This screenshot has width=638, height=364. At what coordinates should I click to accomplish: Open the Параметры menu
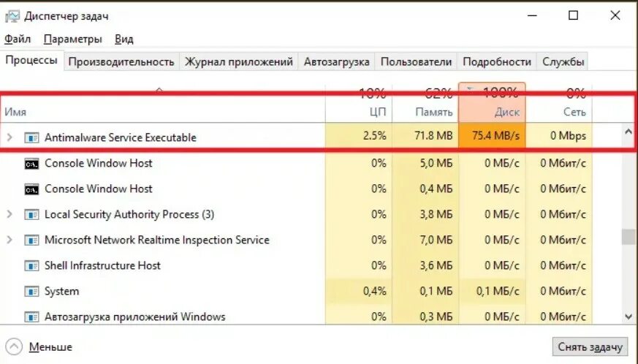click(72, 39)
